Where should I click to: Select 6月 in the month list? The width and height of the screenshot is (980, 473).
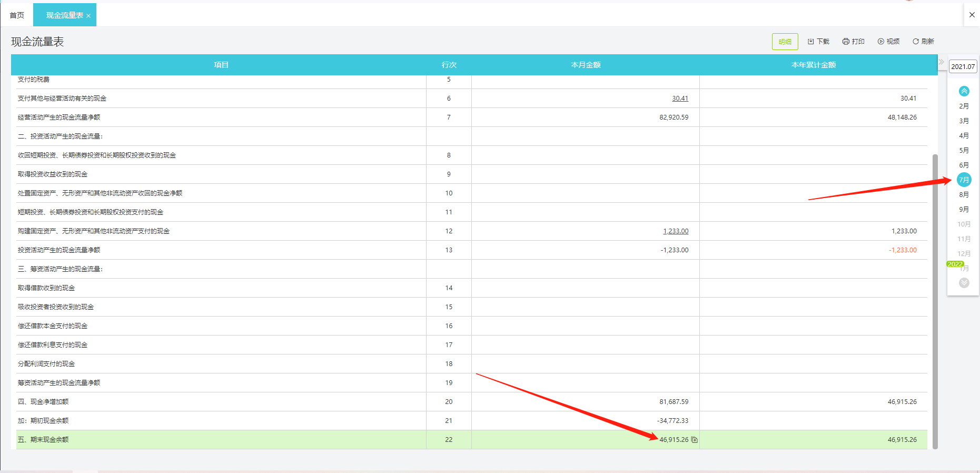click(964, 165)
